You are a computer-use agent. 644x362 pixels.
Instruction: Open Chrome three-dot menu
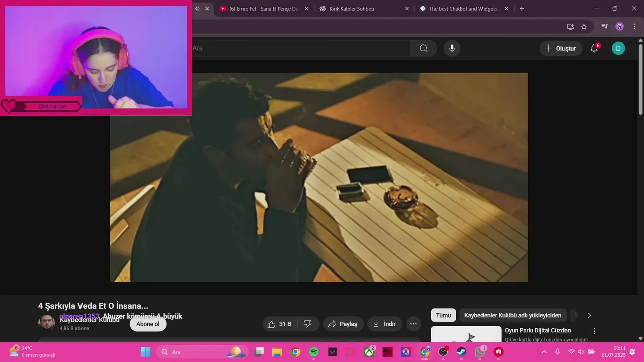pyautogui.click(x=634, y=27)
